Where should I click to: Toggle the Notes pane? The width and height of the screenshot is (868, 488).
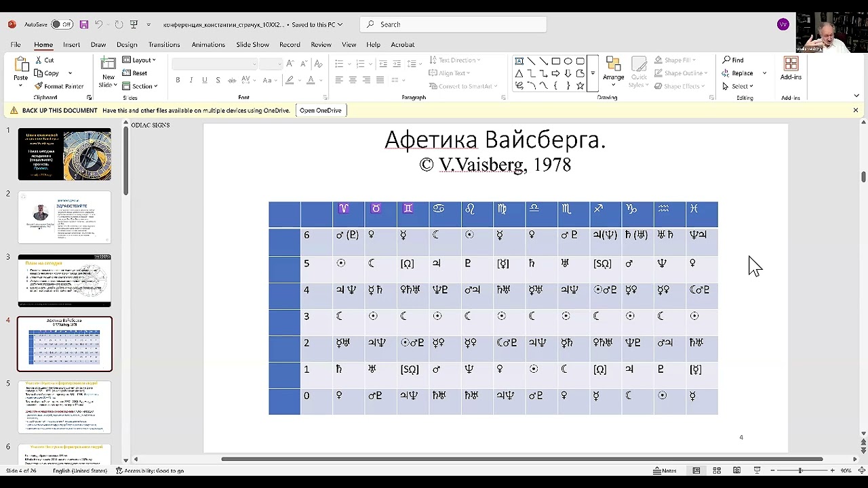click(x=665, y=470)
